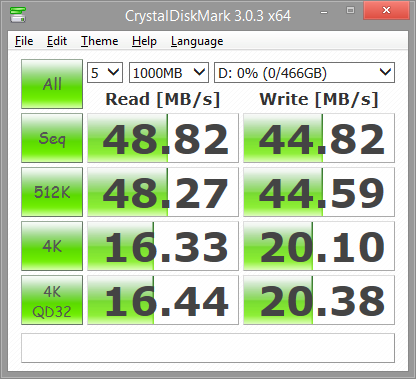Start the 512K test

[x=52, y=192]
